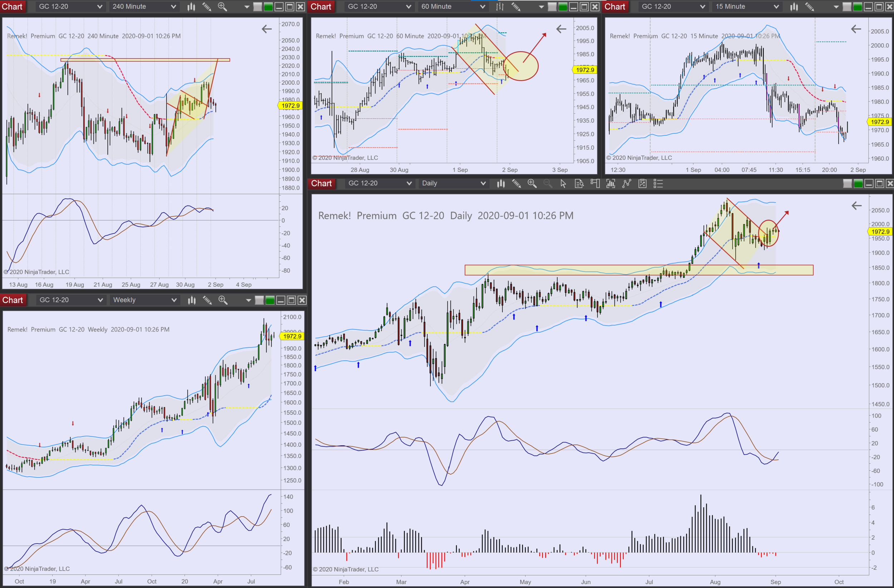Click the 1972.9 price marker on Daily chart
The width and height of the screenshot is (894, 588).
pos(880,232)
